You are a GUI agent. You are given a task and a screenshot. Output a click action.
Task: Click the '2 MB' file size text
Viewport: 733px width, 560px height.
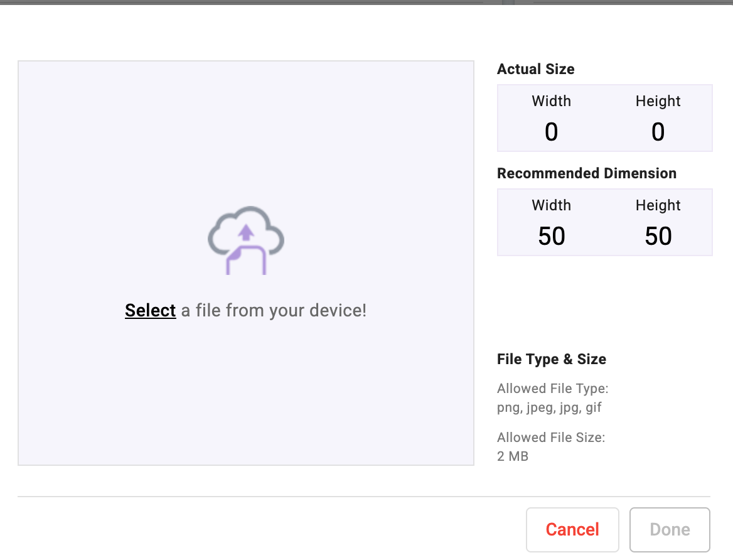[x=513, y=456]
